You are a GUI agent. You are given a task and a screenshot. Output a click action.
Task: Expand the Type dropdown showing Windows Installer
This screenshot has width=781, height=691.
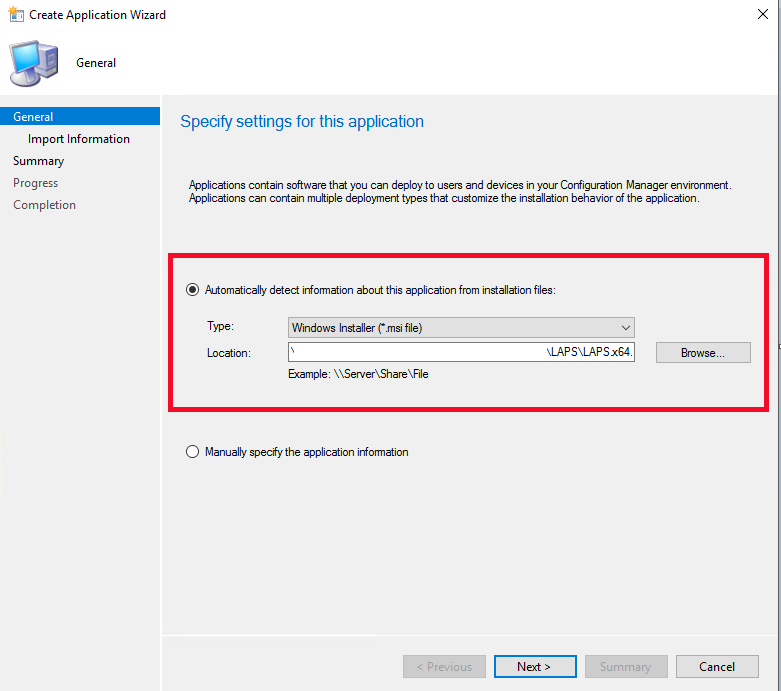[x=461, y=327]
